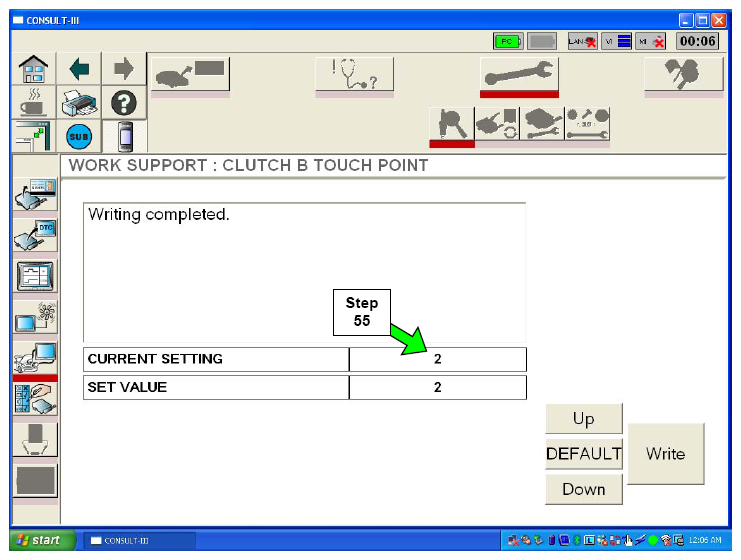Click the Write button
741x560 pixels.
665,454
